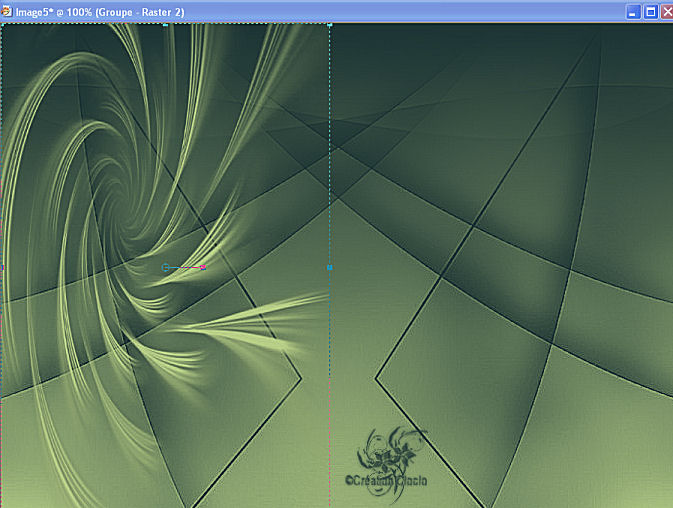673x508 pixels.
Task: Click the top-left corner handle of the selection
Action: 3,25
